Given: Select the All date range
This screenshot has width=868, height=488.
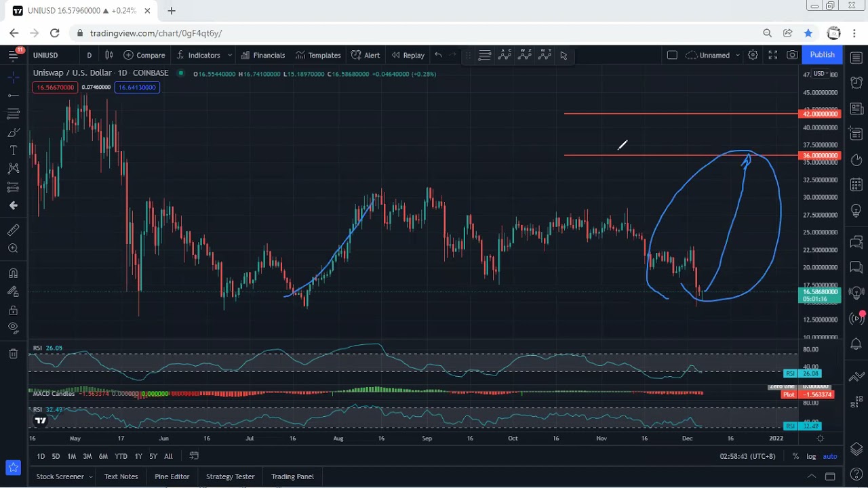Looking at the screenshot, I should pos(168,456).
